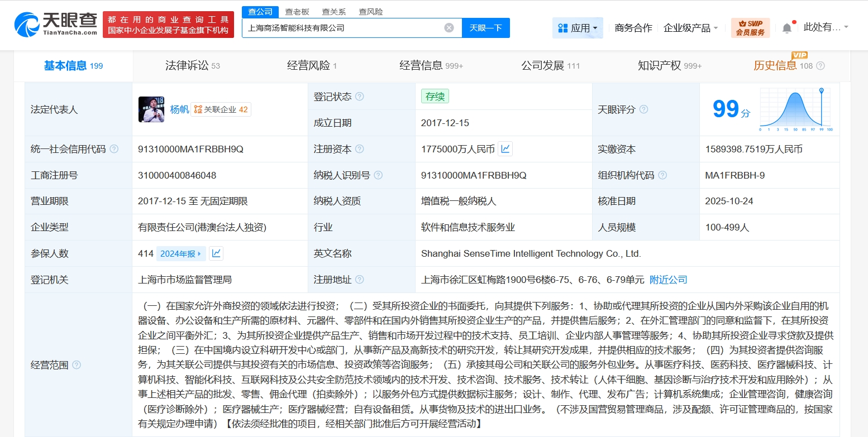The image size is (868, 437).
Task: Click the notification bell icon
Action: point(787,28)
